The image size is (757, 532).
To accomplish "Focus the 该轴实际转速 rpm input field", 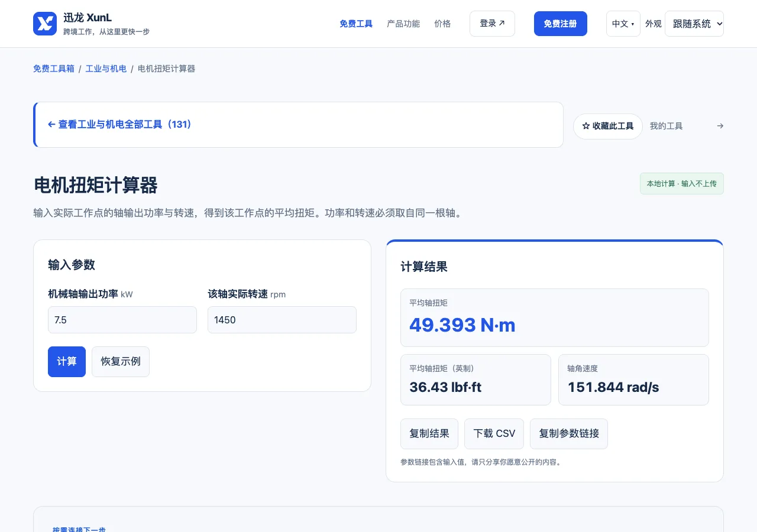I will 282,320.
